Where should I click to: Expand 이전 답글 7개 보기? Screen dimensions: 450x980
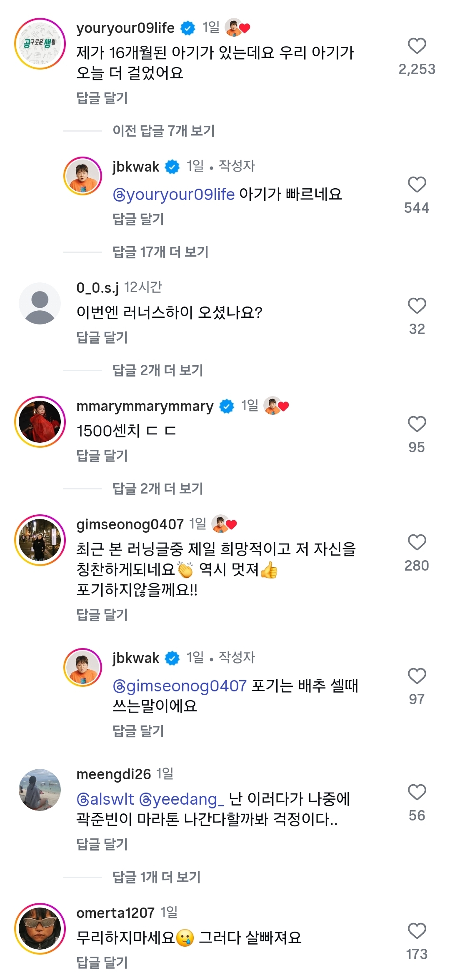(163, 131)
